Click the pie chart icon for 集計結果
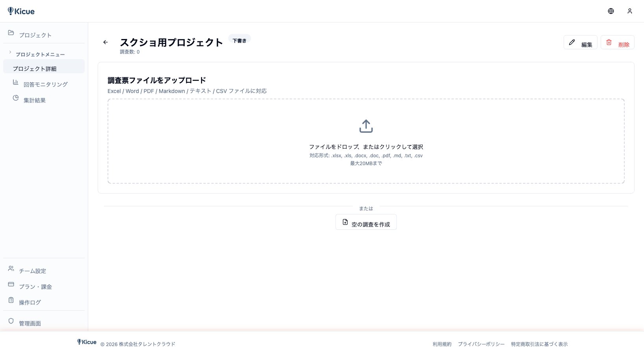644x352 pixels. [x=16, y=98]
